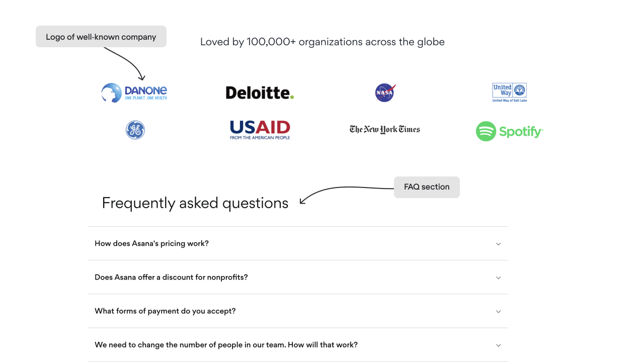This screenshot has height=362, width=644.
Task: Click the "Logo of well-known company" annotation label
Action: 101,37
